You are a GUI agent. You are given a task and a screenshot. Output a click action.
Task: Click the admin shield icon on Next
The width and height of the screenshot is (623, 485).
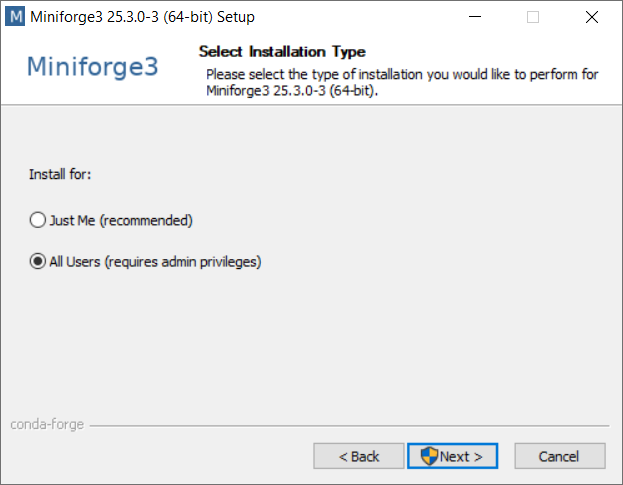click(x=429, y=456)
